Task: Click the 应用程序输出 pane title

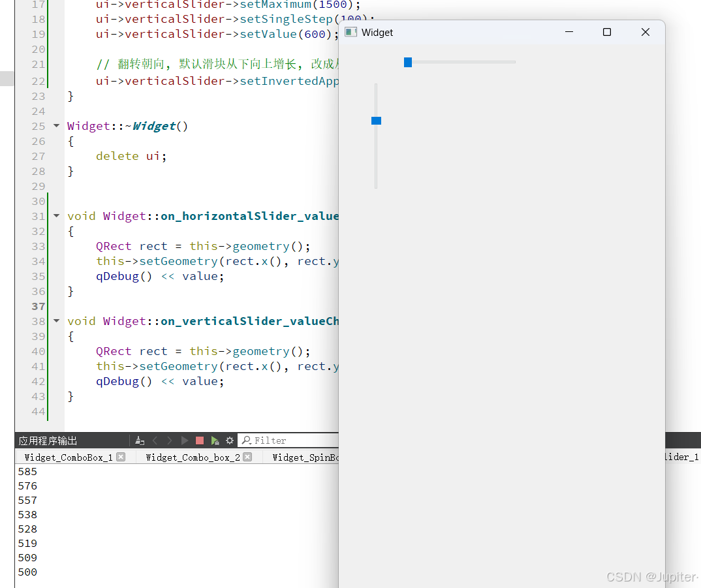Action: tap(48, 441)
